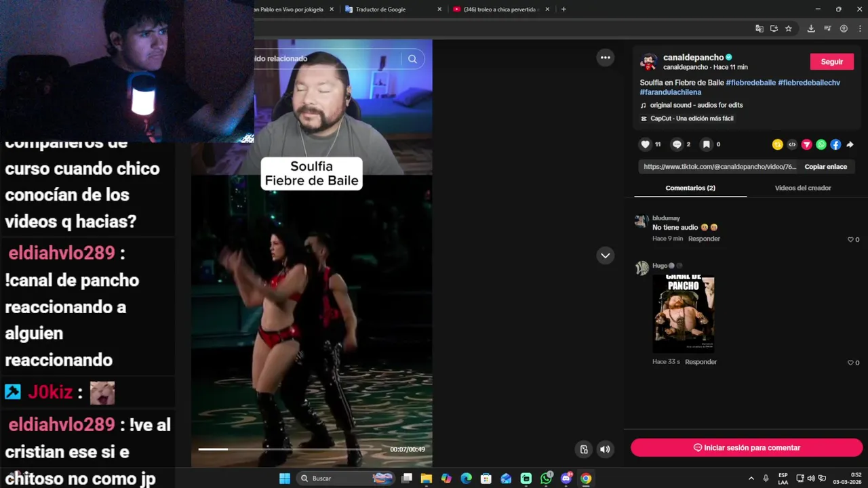Open a new browser tab with plus

(x=564, y=9)
